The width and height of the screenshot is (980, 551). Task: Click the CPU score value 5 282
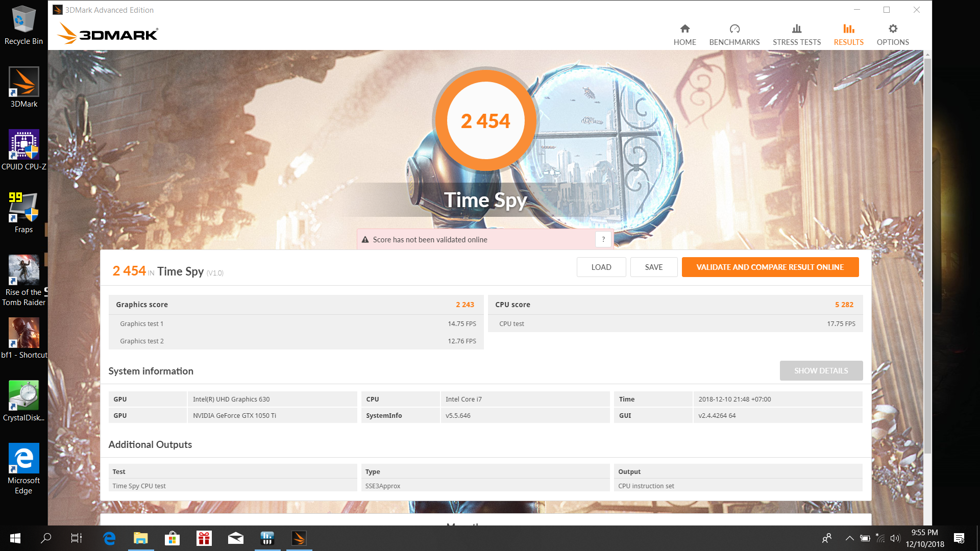coord(844,305)
